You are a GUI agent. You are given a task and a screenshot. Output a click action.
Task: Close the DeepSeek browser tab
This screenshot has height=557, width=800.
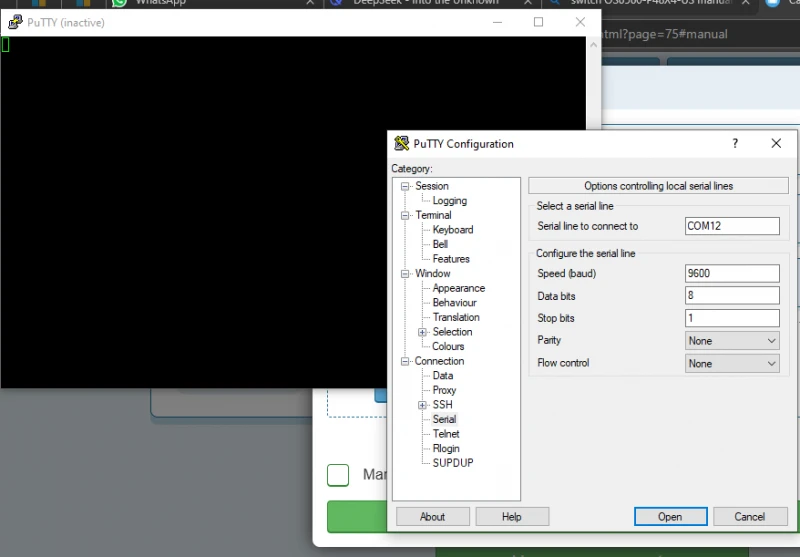[x=528, y=3]
